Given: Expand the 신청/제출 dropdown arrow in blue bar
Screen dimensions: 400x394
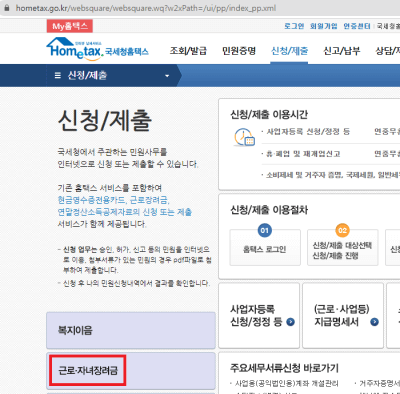Looking at the screenshot, I should (x=167, y=76).
